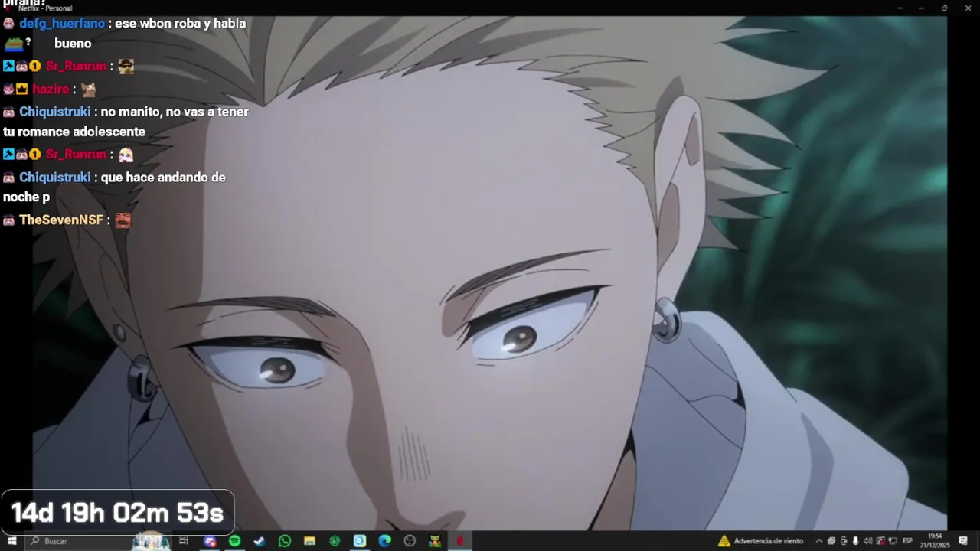Click the defg_huerfano username in chat
Image resolution: width=980 pixels, height=551 pixels.
(62, 24)
